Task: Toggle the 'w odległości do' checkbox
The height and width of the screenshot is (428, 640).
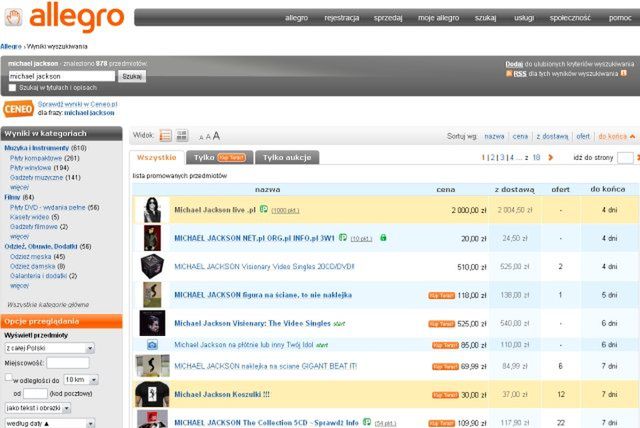Action: point(8,377)
